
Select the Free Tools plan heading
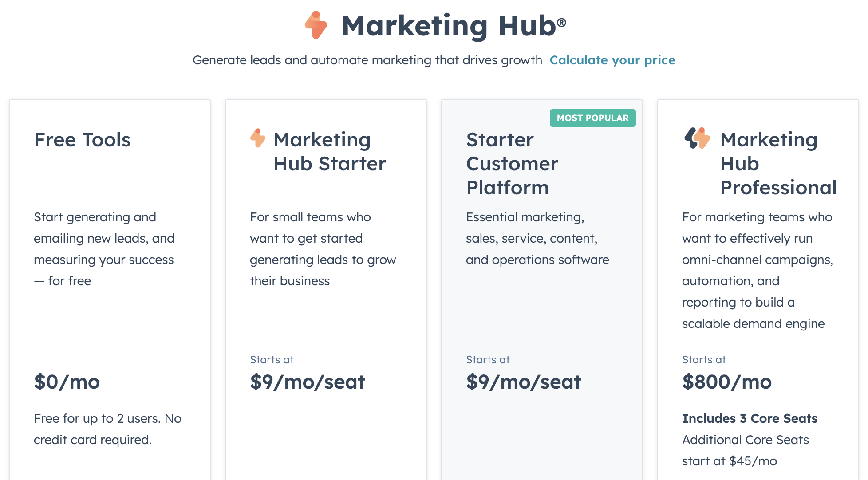(x=83, y=140)
